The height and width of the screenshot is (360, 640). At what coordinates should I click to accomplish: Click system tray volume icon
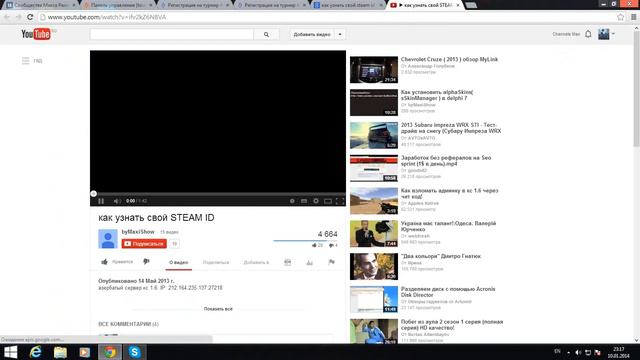coord(578,352)
